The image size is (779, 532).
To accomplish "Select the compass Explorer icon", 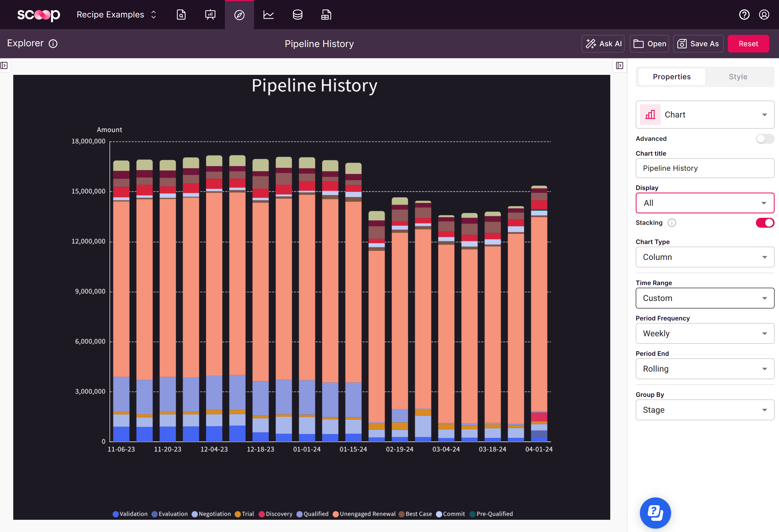I will click(239, 15).
